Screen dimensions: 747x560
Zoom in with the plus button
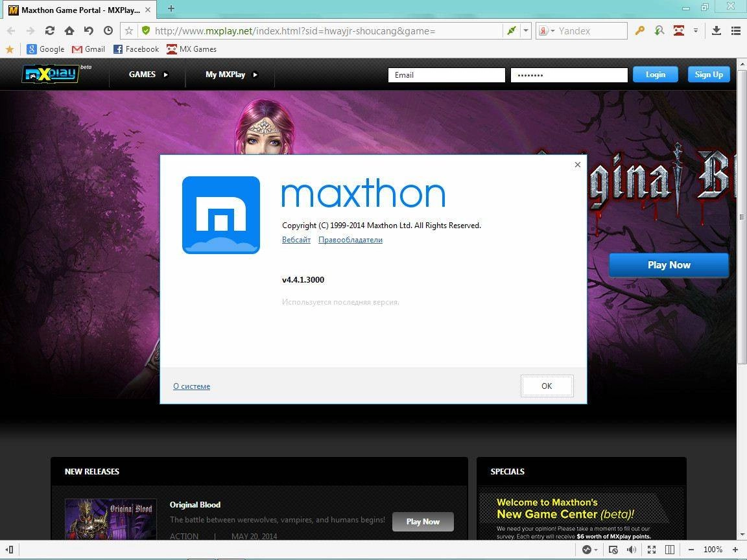point(735,550)
